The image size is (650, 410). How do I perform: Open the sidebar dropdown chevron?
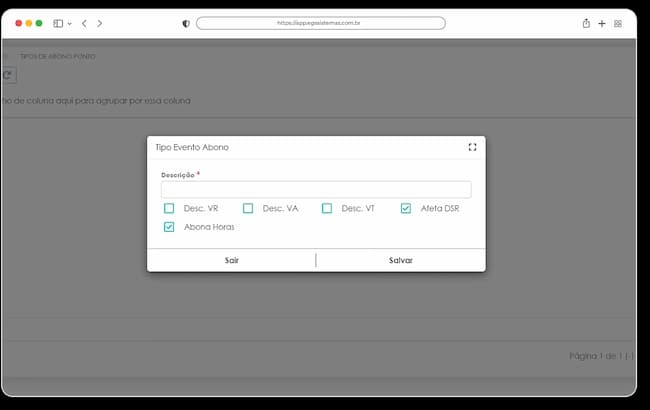tap(70, 24)
